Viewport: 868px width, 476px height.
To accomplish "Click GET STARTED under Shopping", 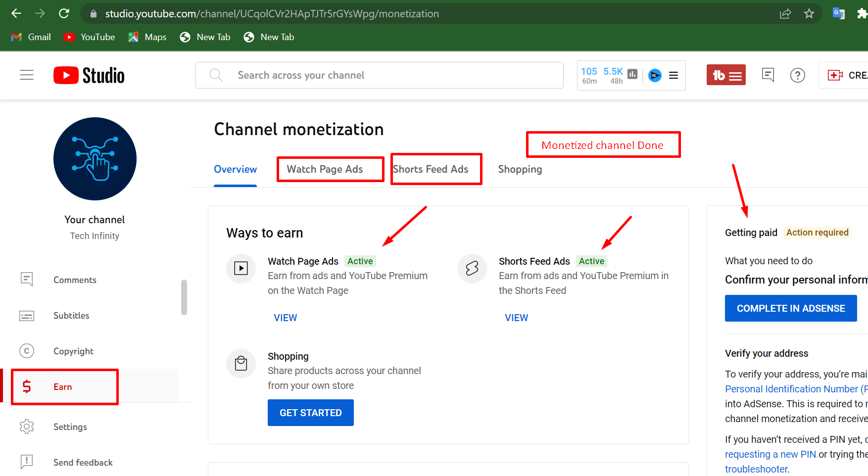I will click(310, 412).
